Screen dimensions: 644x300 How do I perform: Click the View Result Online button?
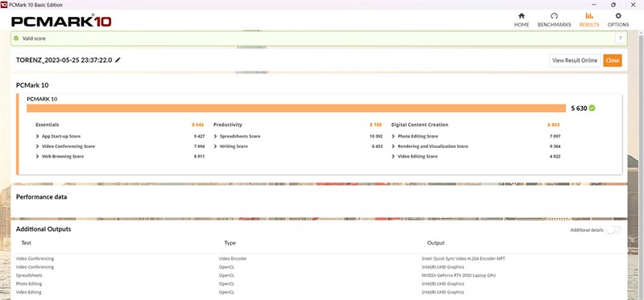point(575,60)
